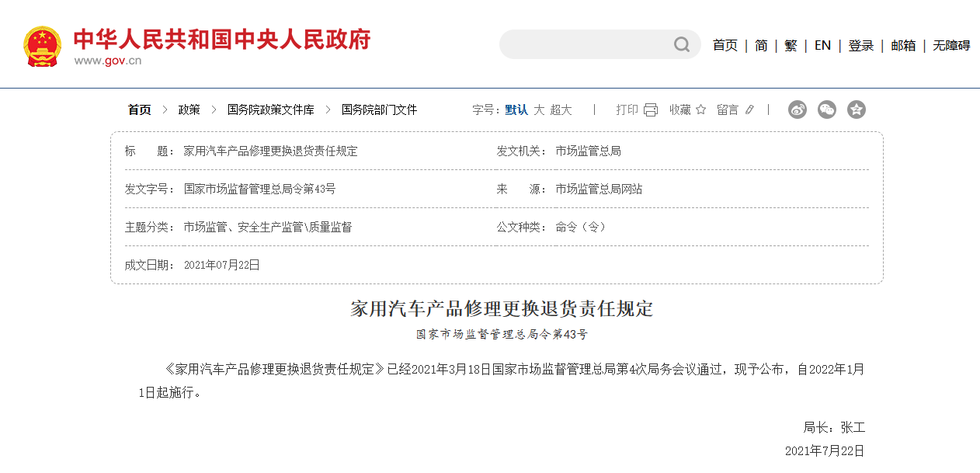
Task: Click the 打印 print text
Action: tap(627, 110)
